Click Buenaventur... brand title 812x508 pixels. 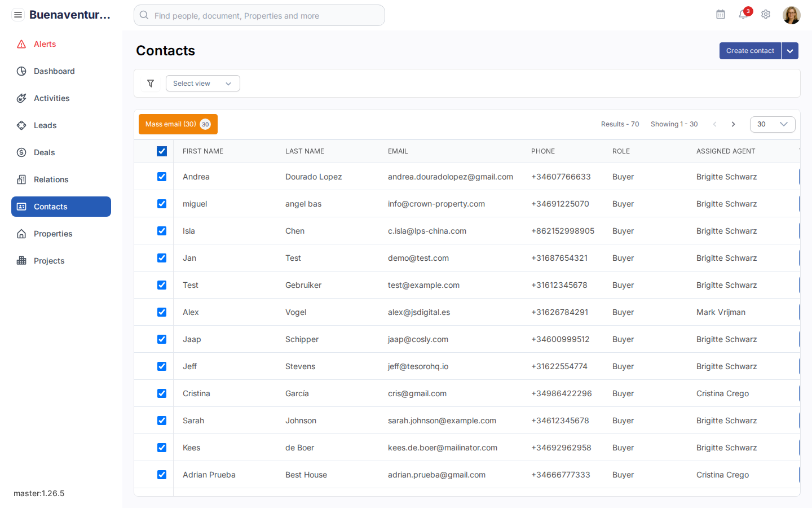pos(70,15)
